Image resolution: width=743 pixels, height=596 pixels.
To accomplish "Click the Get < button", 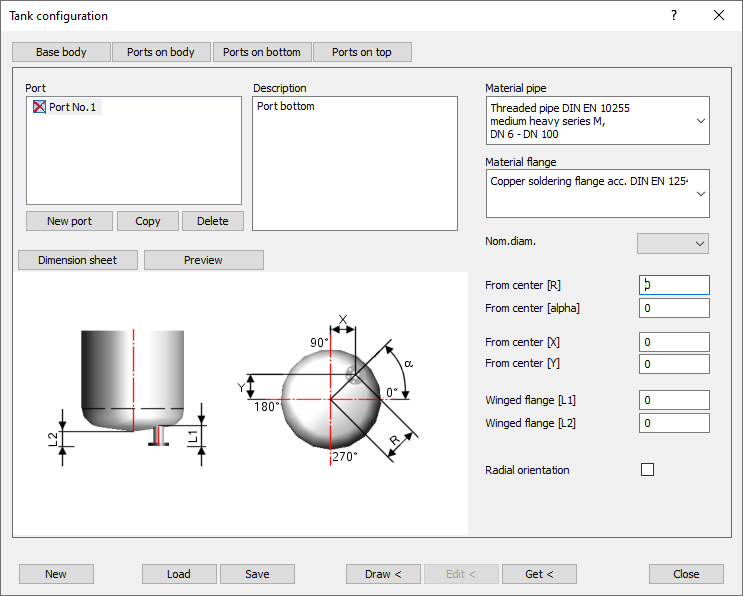I will 539,574.
